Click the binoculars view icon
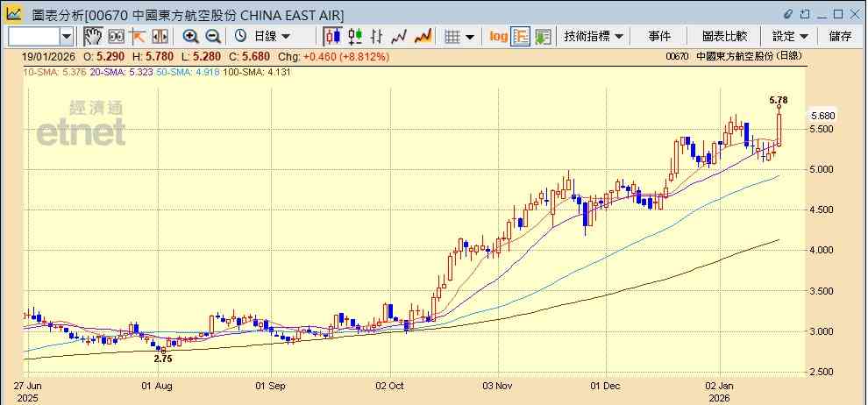The image size is (868, 405). (x=116, y=37)
